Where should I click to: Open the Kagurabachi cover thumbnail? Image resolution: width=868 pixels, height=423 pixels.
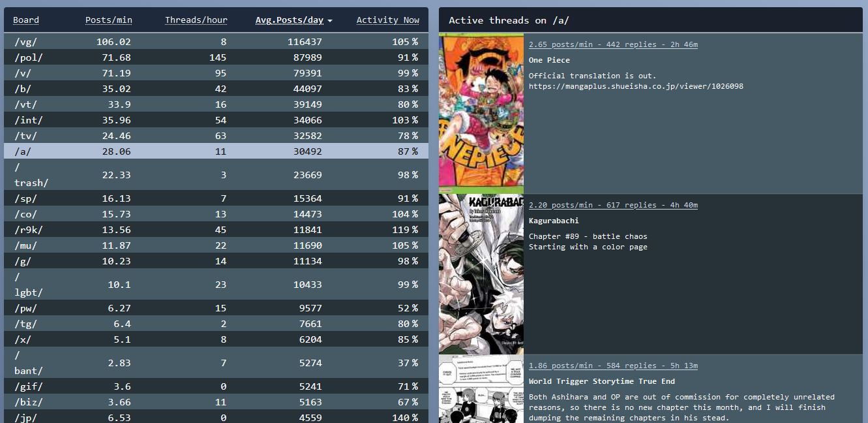click(x=481, y=274)
